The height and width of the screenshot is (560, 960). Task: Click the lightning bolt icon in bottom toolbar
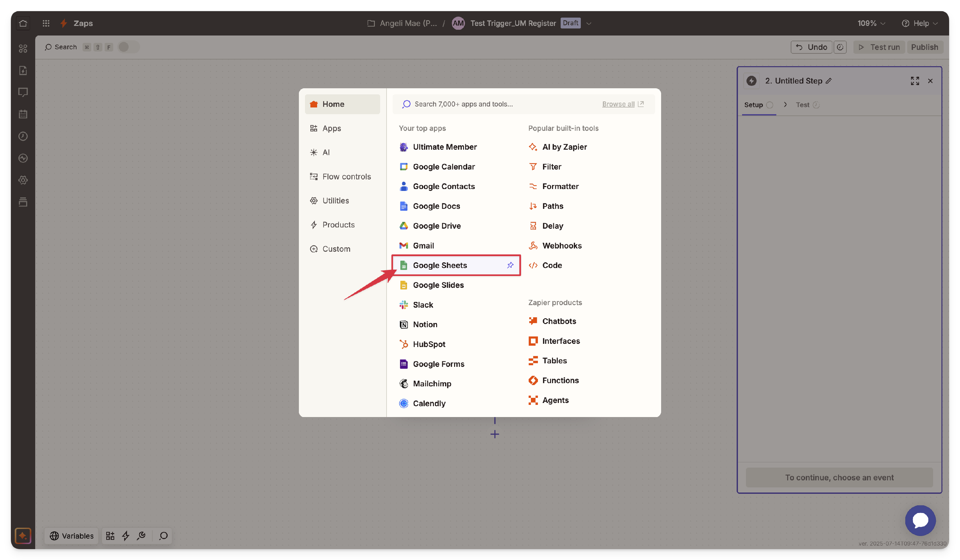(126, 536)
